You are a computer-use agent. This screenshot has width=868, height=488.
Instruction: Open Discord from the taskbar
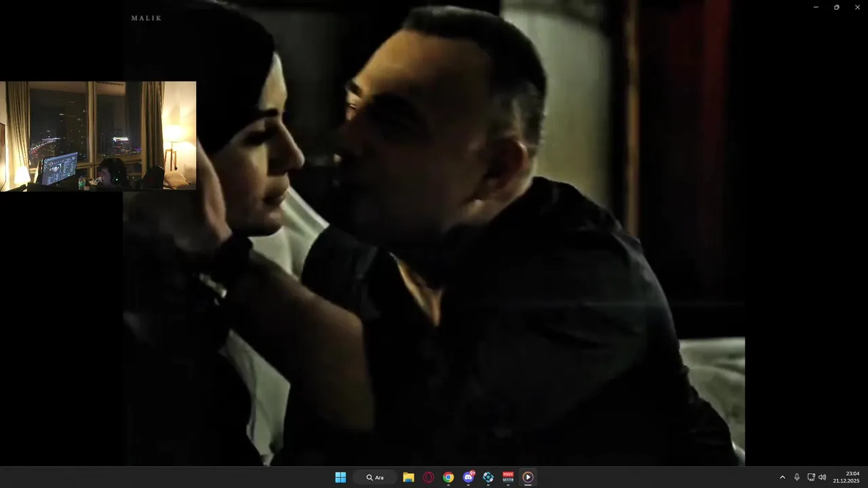[468, 477]
